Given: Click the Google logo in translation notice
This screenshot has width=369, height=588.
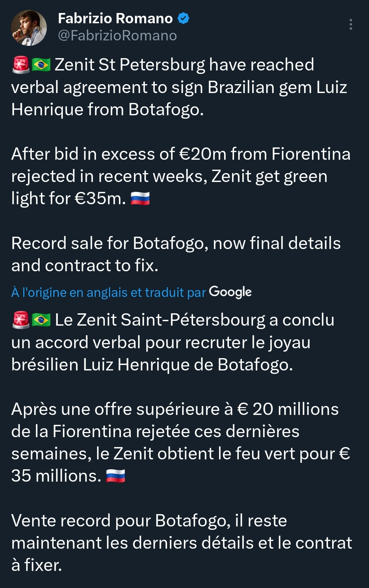Looking at the screenshot, I should point(230,292).
